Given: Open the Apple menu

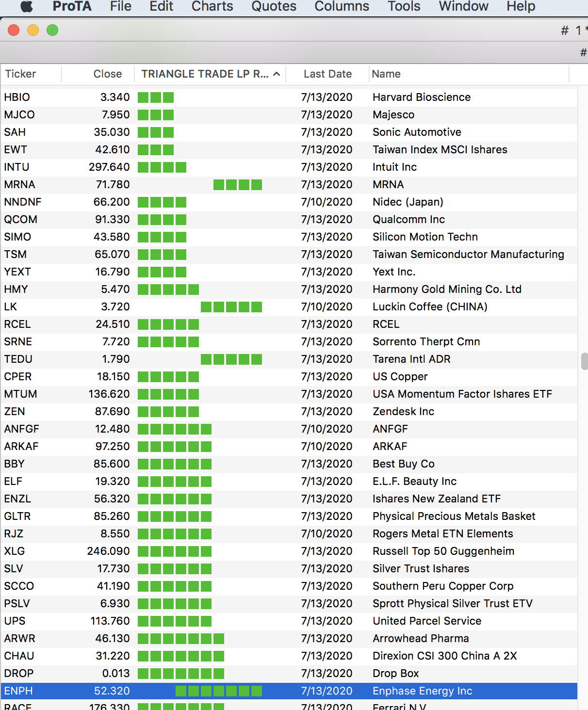Looking at the screenshot, I should click(27, 6).
